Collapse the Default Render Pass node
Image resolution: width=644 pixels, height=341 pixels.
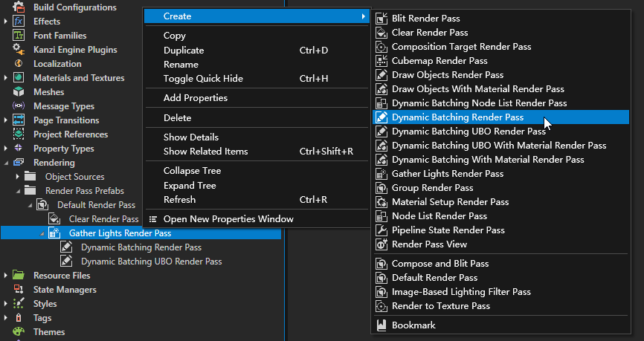[30, 205]
